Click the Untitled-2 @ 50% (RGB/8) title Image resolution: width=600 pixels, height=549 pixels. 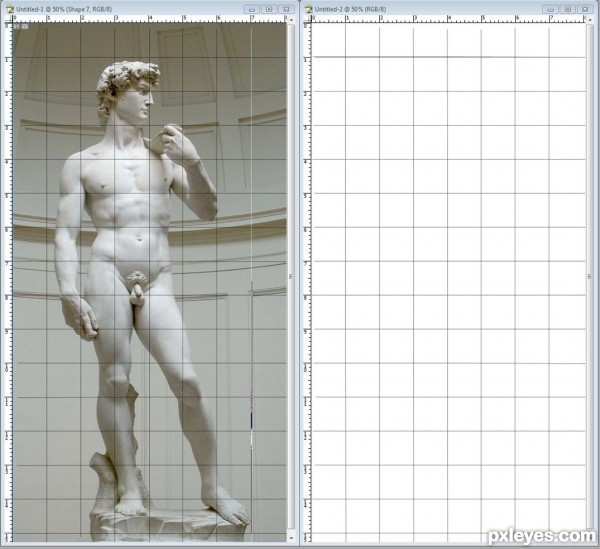350,9
